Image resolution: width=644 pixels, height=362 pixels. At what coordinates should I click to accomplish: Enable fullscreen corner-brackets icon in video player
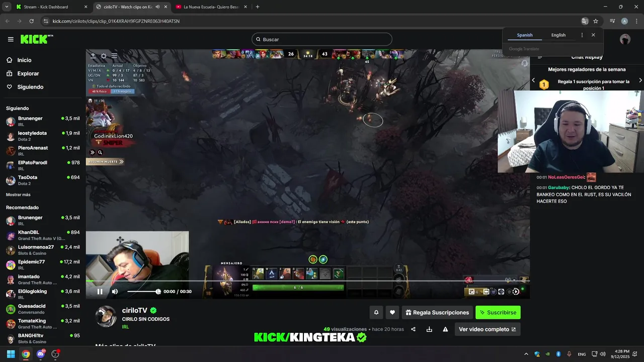(x=501, y=292)
